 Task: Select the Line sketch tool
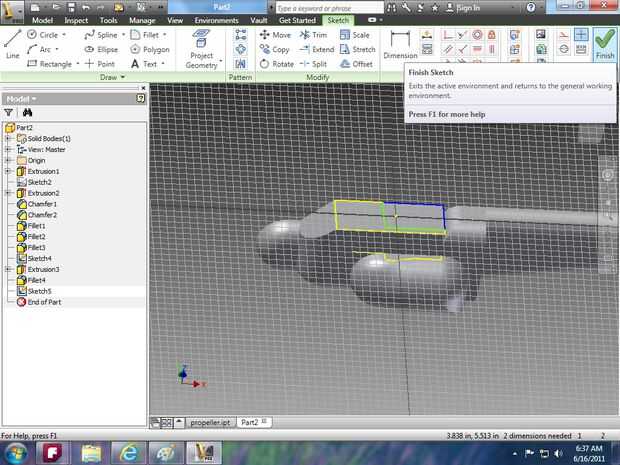13,44
